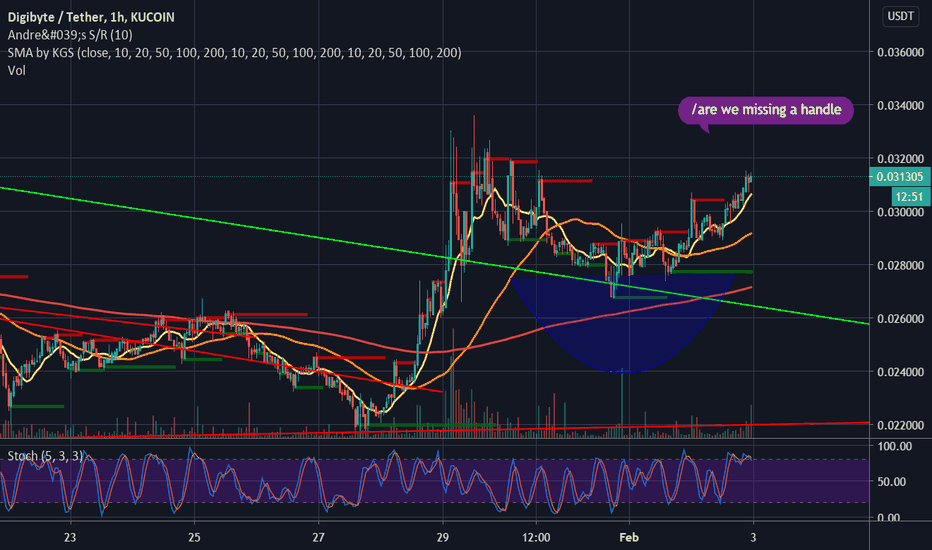Click the 0.030000 price axis label
The width and height of the screenshot is (932, 550).
pos(900,212)
